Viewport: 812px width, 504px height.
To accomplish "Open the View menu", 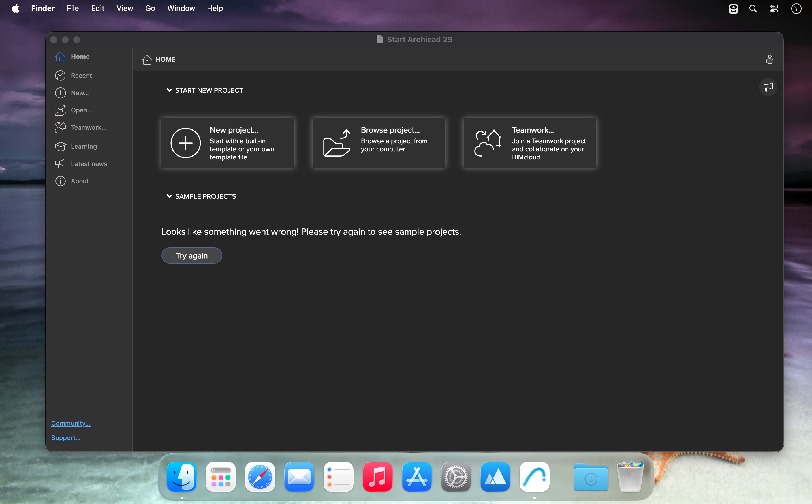I will pyautogui.click(x=125, y=8).
